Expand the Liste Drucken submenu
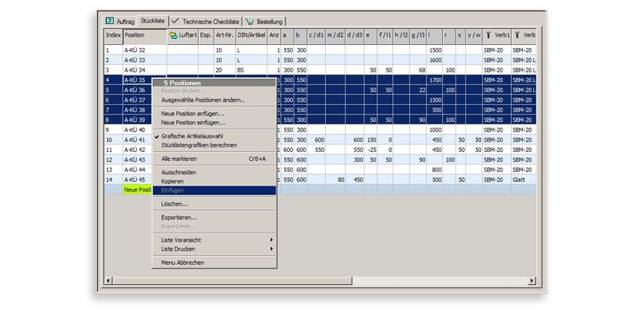 271,248
